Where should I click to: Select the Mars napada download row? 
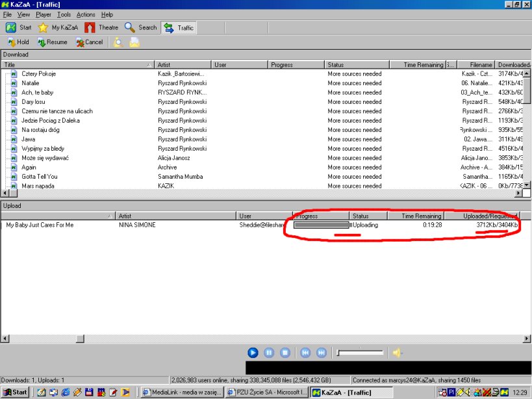click(38, 186)
